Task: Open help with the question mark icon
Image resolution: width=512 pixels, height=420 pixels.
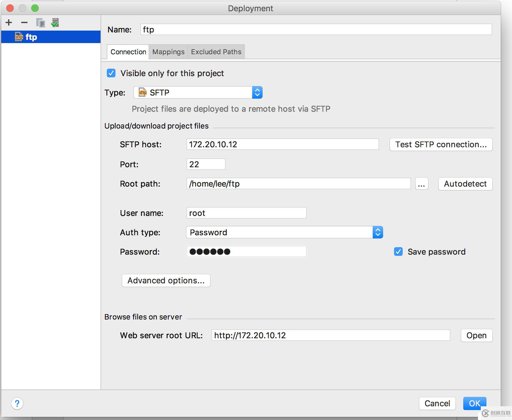Action: (17, 403)
